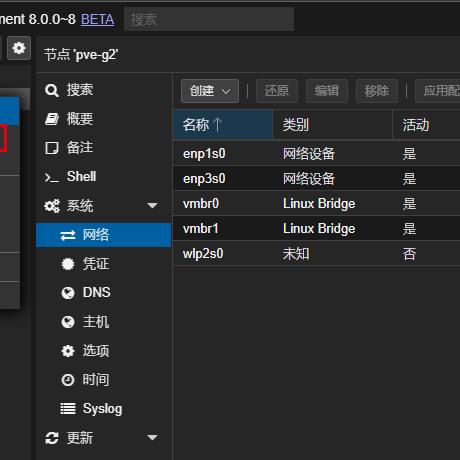Click the gear icon beside 选项

pos(68,351)
